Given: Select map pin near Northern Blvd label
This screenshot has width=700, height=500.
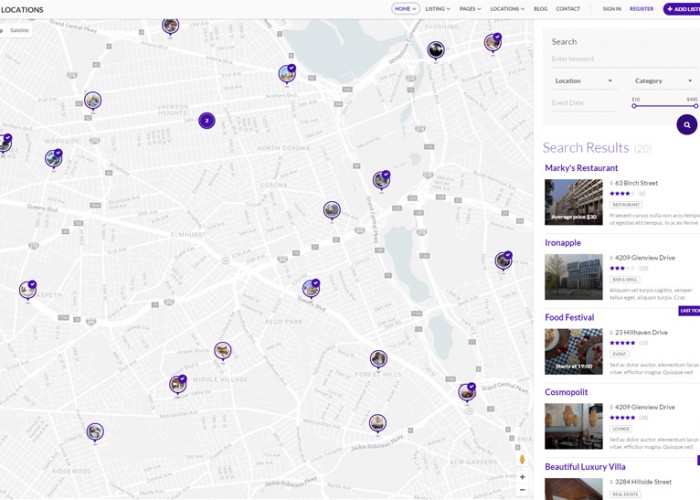Looking at the screenshot, I should [x=287, y=75].
